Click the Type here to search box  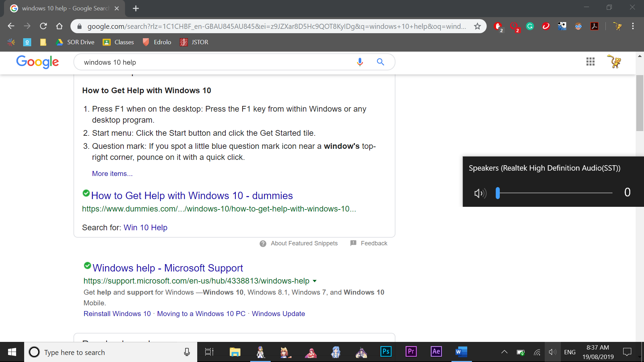point(111,352)
